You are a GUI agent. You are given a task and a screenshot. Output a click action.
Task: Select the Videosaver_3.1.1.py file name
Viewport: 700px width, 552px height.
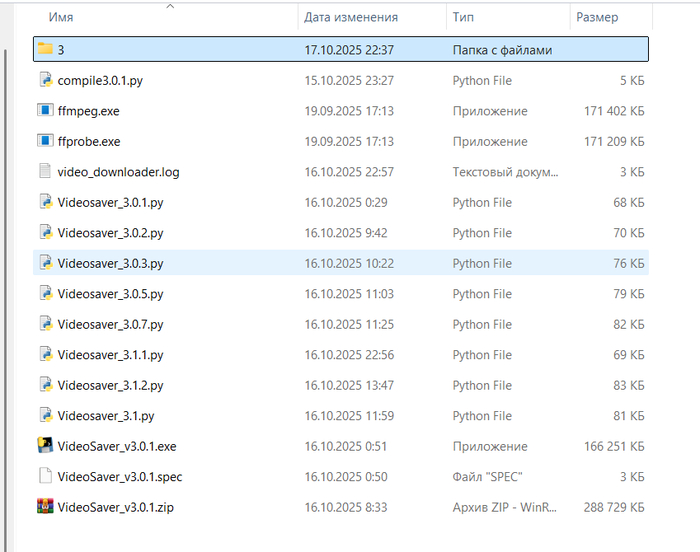(110, 355)
